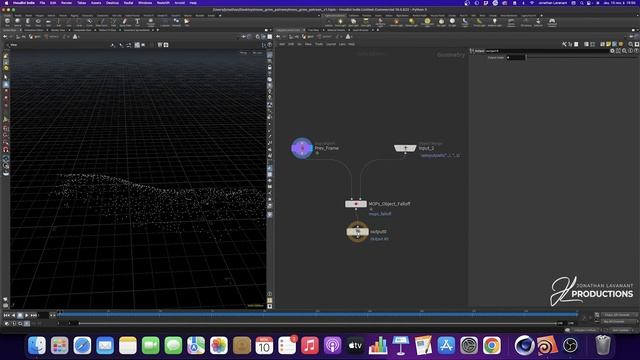The image size is (640, 360).
Task: Click the Output Index value field
Action: coord(516,58)
